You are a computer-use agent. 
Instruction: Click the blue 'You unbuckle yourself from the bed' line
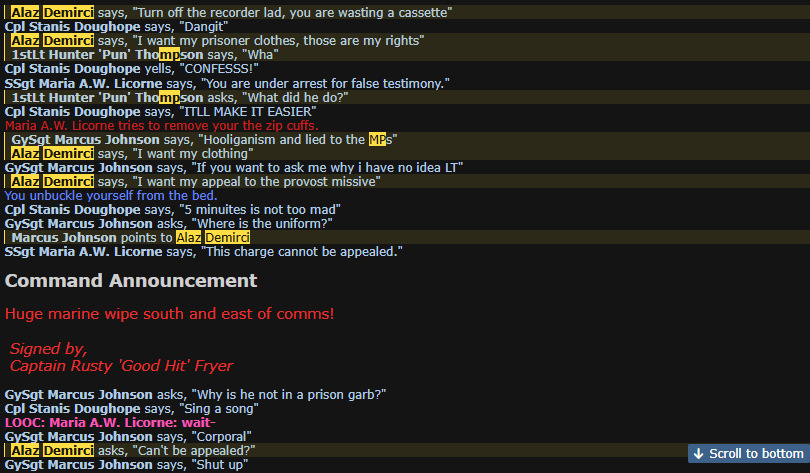pos(111,196)
